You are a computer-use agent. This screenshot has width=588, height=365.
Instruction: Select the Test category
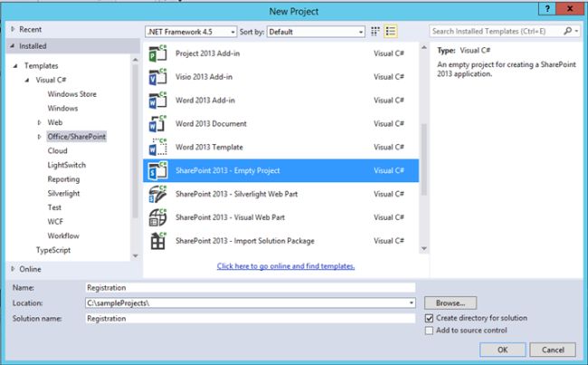[x=54, y=207]
